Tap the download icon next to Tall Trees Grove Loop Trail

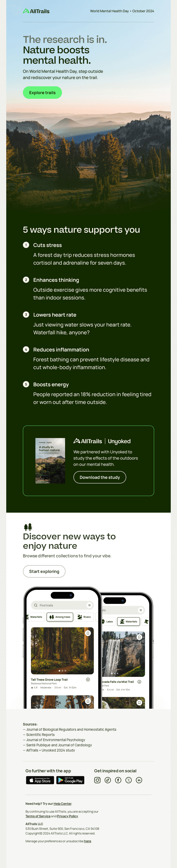(88, 679)
